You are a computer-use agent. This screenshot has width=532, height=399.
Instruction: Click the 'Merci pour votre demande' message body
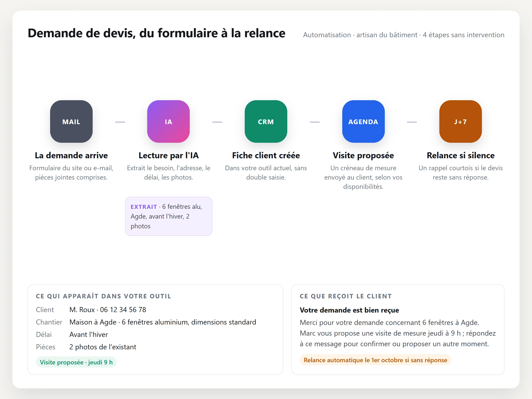point(397,333)
